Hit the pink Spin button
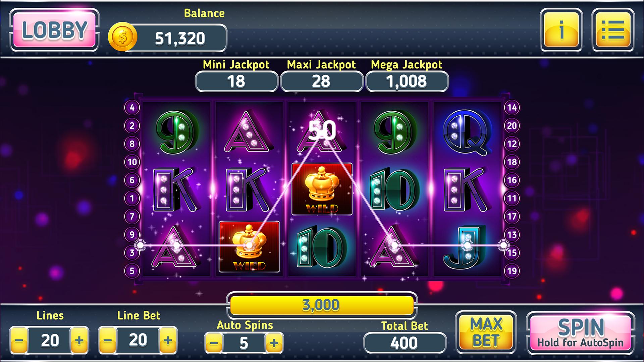 pos(581,333)
